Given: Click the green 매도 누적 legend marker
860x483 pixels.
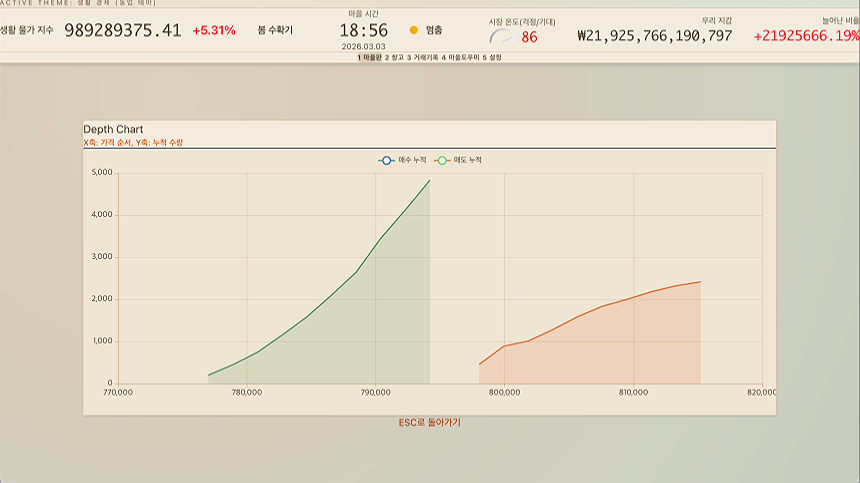Looking at the screenshot, I should [442, 160].
